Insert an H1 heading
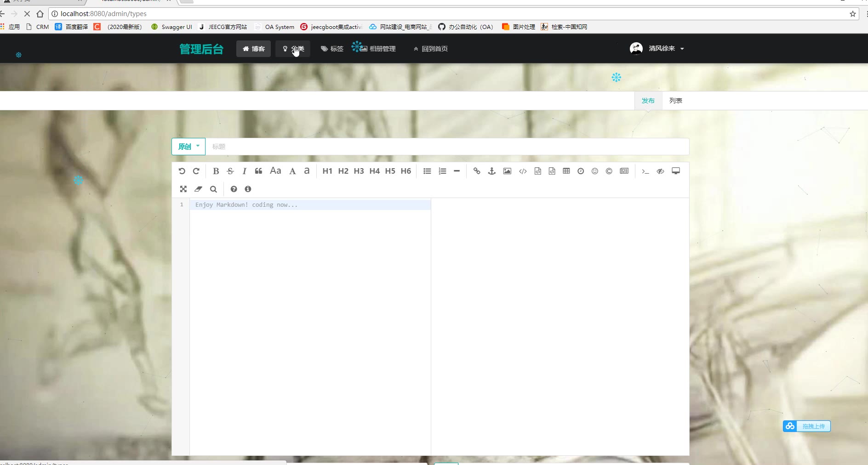868x465 pixels. pyautogui.click(x=327, y=171)
